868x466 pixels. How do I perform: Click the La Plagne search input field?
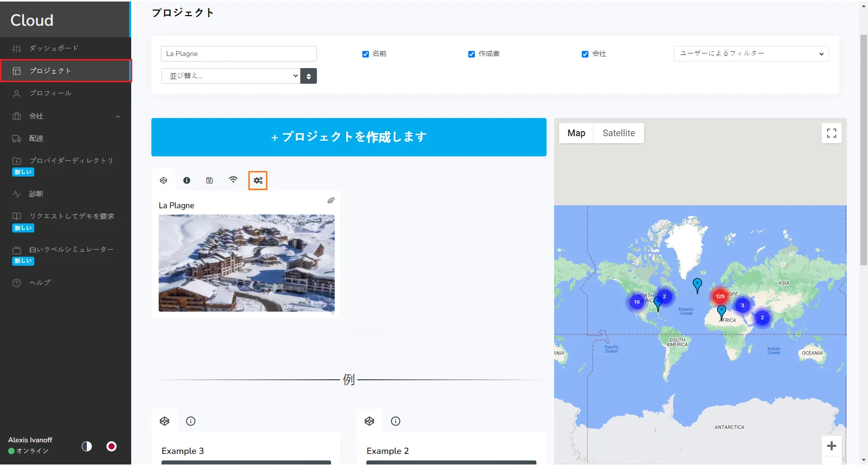[239, 53]
